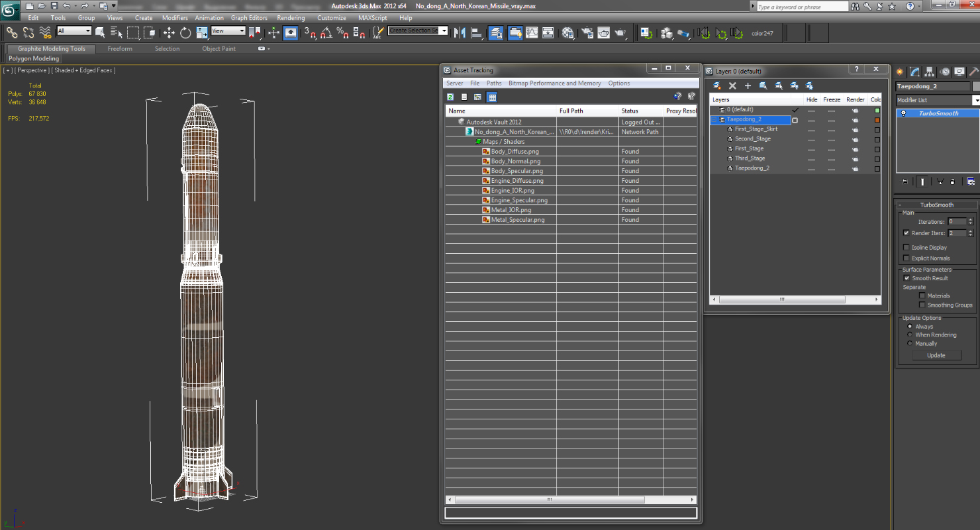980x530 pixels.
Task: Select When Rendering update option
Action: coord(910,335)
